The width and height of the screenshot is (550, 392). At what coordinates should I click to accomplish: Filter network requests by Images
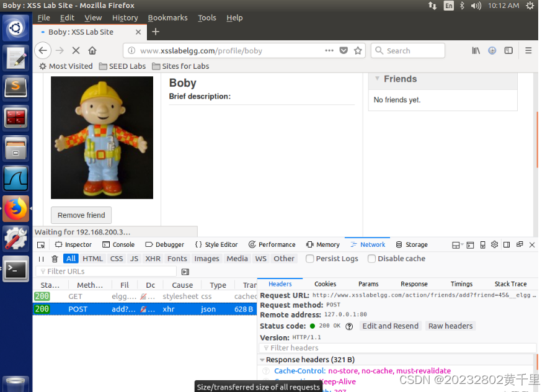pos(206,259)
